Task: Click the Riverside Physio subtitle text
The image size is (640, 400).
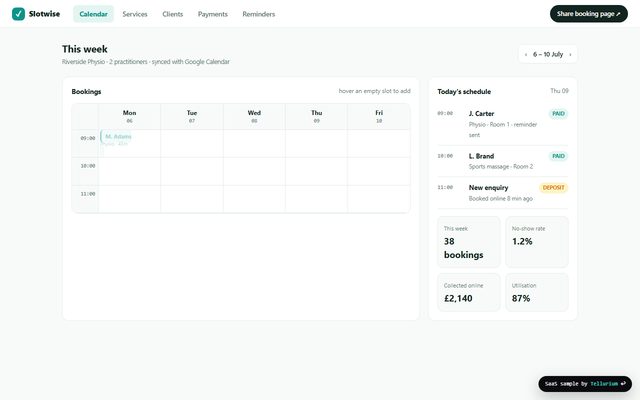Action: point(146,62)
